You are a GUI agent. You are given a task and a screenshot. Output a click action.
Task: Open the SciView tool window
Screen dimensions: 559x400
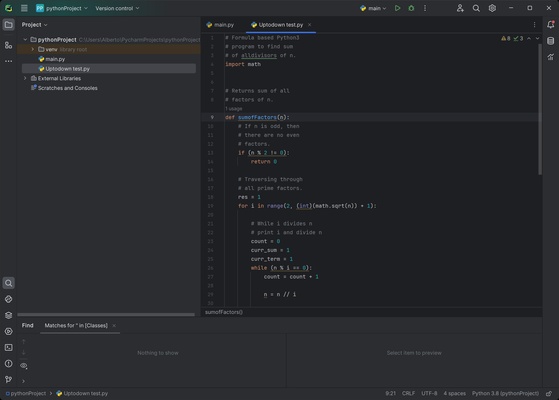coord(550,57)
